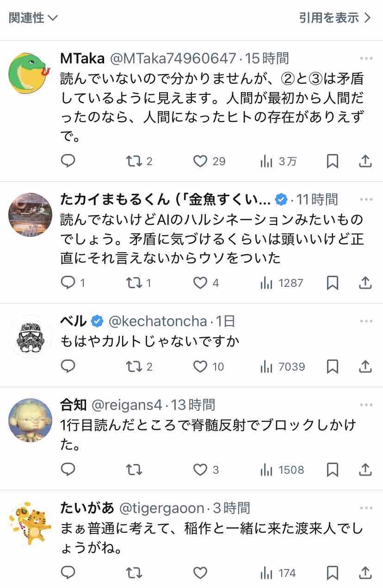Viewport: 383px width, 588px height.
Task: Open the 関連性 sort dropdown
Action: click(33, 18)
